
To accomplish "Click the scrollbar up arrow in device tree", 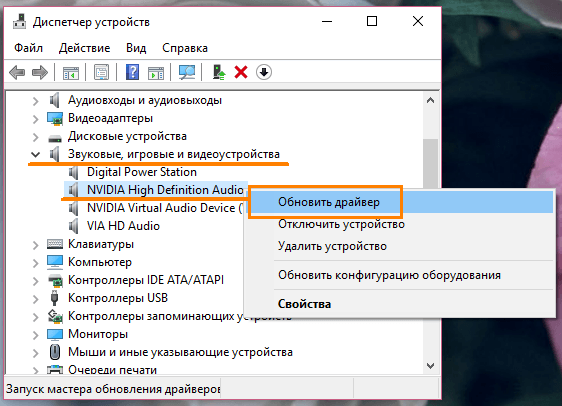I will 430,101.
